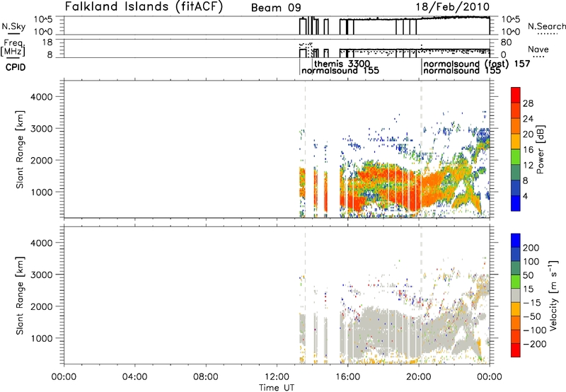Click the dashed CPID marker line near 20:10 in the power panel

[421, 149]
